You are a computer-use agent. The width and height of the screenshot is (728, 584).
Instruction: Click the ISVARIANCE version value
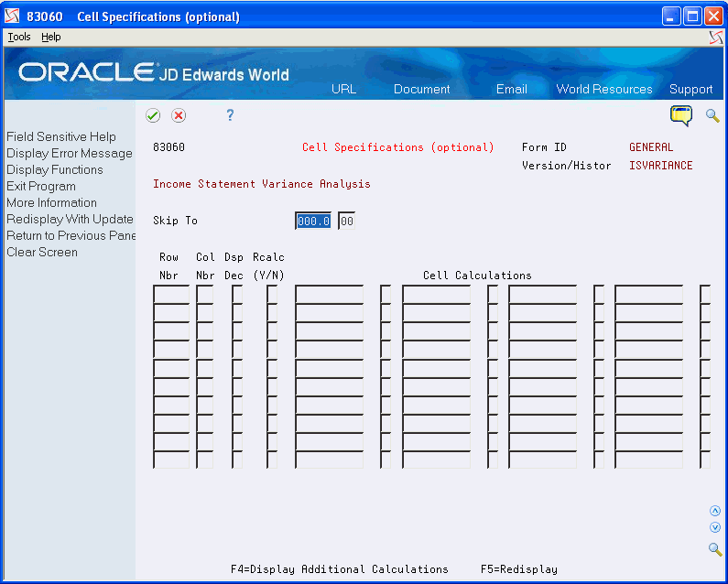(x=660, y=166)
